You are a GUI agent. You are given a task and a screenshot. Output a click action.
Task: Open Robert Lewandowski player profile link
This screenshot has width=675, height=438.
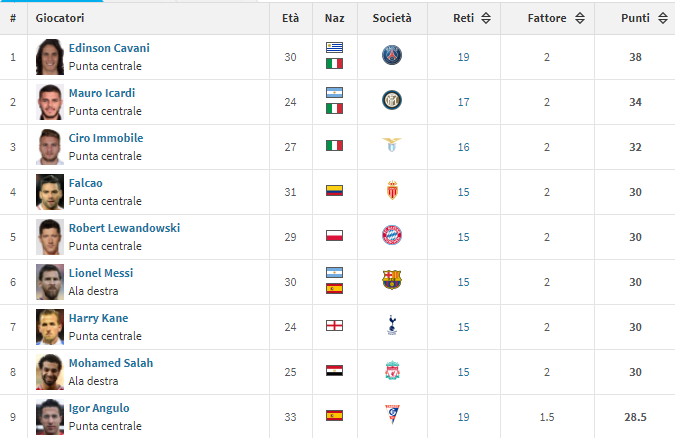124,228
